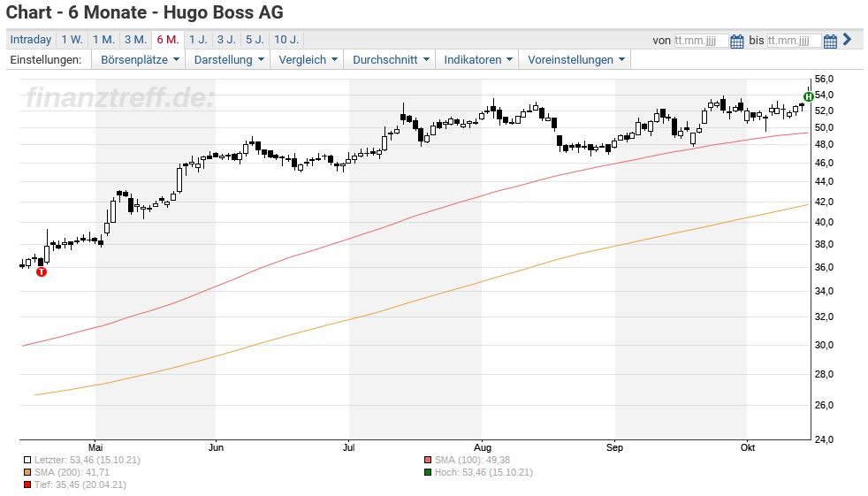
Task: Click 'SMA (100): 49,38' legend text
Action: 472,460
